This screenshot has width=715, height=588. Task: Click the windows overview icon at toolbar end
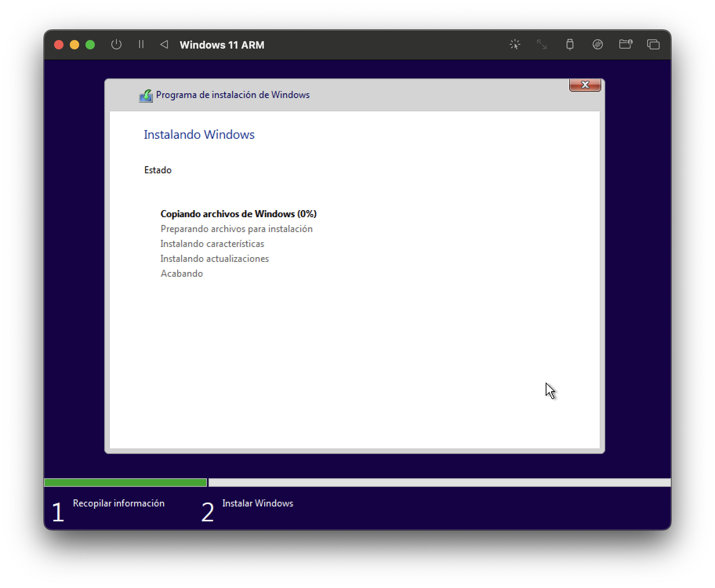coord(653,44)
